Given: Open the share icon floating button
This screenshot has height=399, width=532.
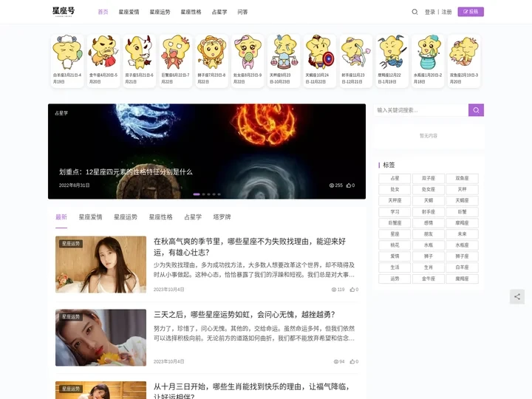Looking at the screenshot, I should pyautogui.click(x=517, y=296).
